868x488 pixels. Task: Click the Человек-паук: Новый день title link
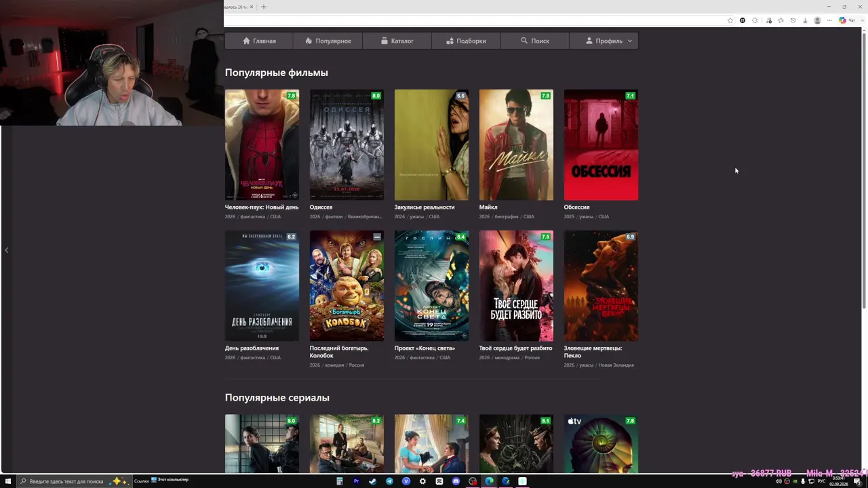[x=262, y=207]
